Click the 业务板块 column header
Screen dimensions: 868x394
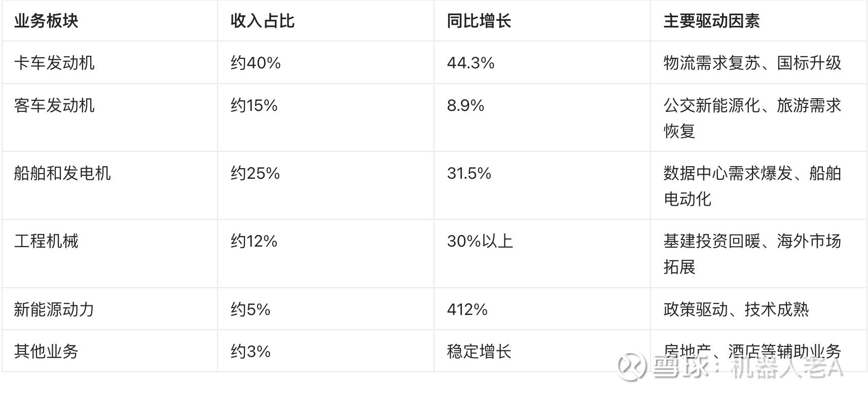[46, 21]
